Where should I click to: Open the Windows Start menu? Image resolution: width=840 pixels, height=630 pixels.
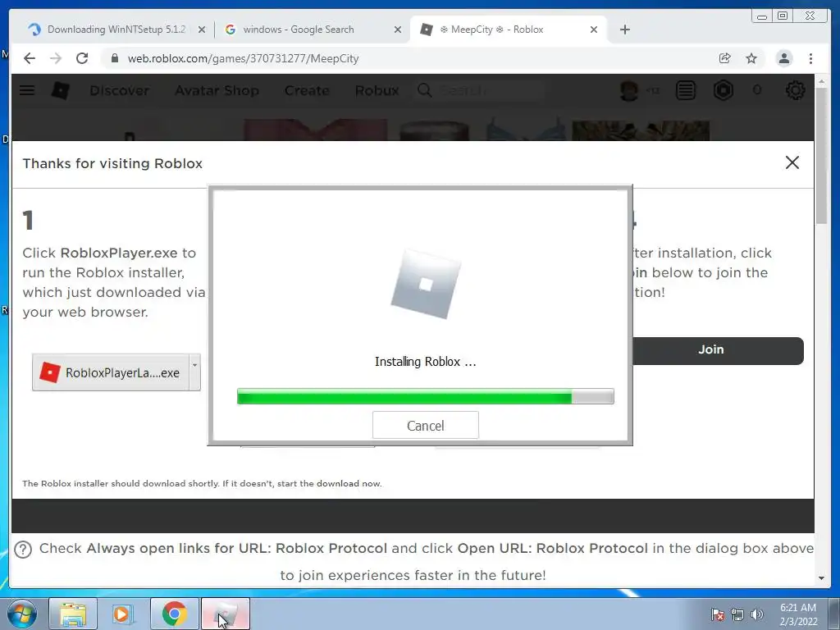click(x=22, y=614)
